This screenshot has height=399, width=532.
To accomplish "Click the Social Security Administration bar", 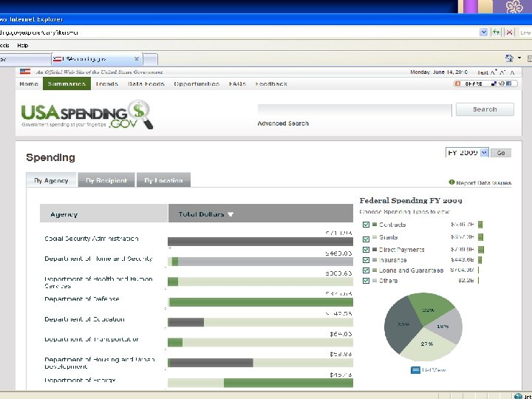I will 260,242.
